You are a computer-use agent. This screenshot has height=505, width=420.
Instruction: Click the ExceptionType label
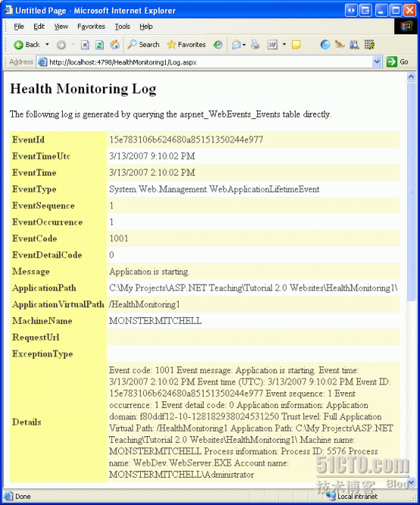coord(42,354)
